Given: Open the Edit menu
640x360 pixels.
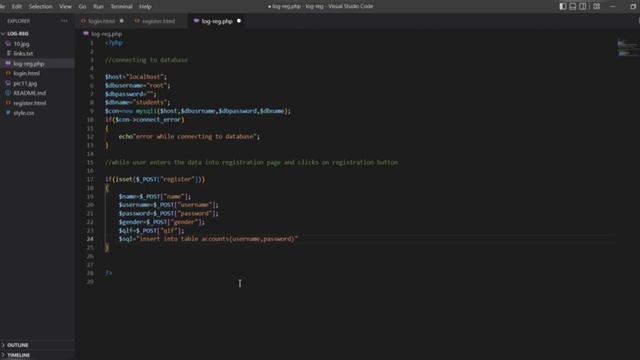Looking at the screenshot, I should 17,7.
